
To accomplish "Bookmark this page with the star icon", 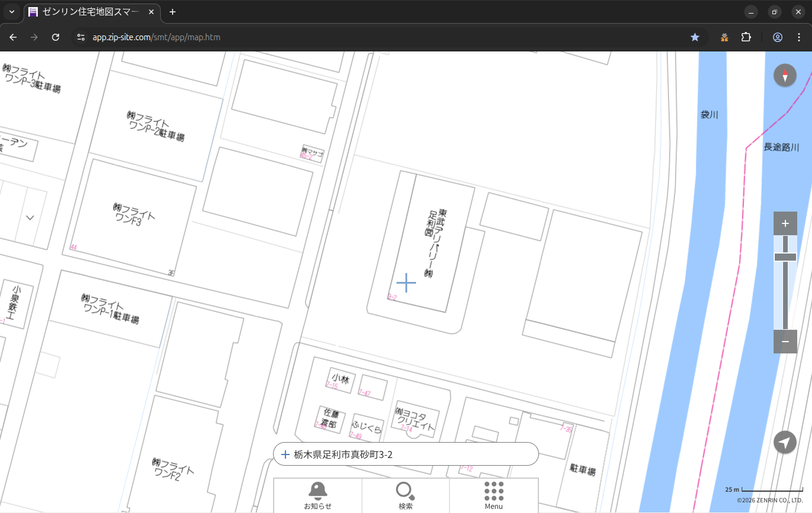I will [x=695, y=37].
